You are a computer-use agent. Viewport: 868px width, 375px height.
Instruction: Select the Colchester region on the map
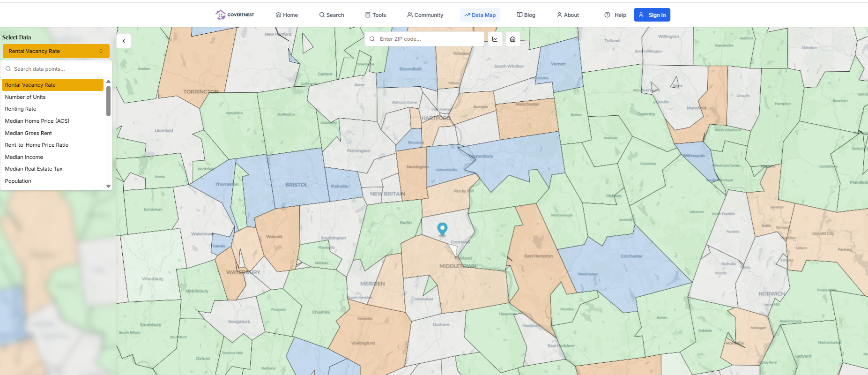(x=631, y=256)
